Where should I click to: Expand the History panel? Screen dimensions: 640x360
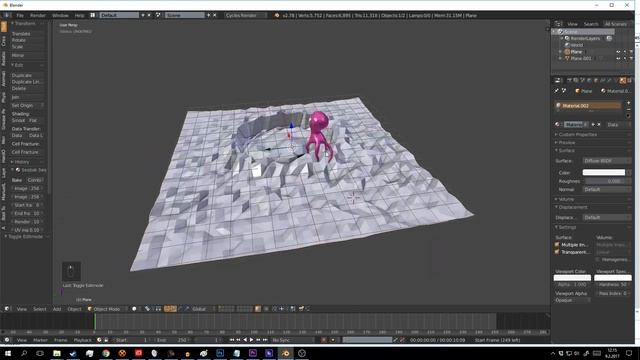[x=21, y=162]
